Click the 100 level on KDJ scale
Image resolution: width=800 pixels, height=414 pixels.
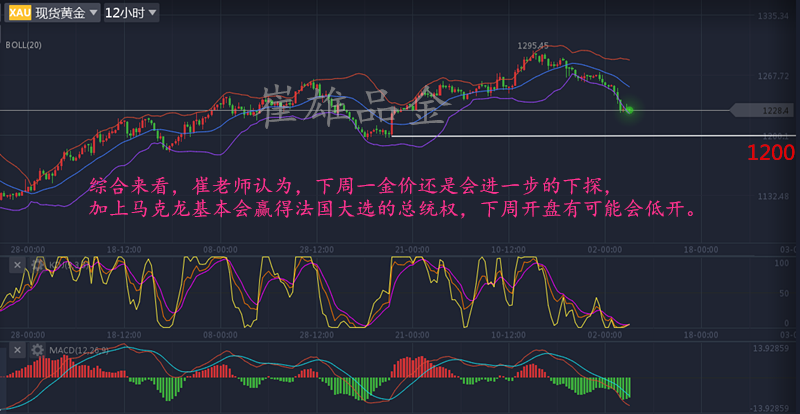pyautogui.click(x=782, y=263)
